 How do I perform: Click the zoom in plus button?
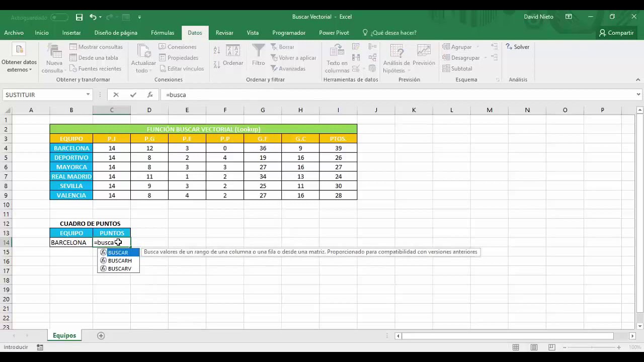point(620,347)
